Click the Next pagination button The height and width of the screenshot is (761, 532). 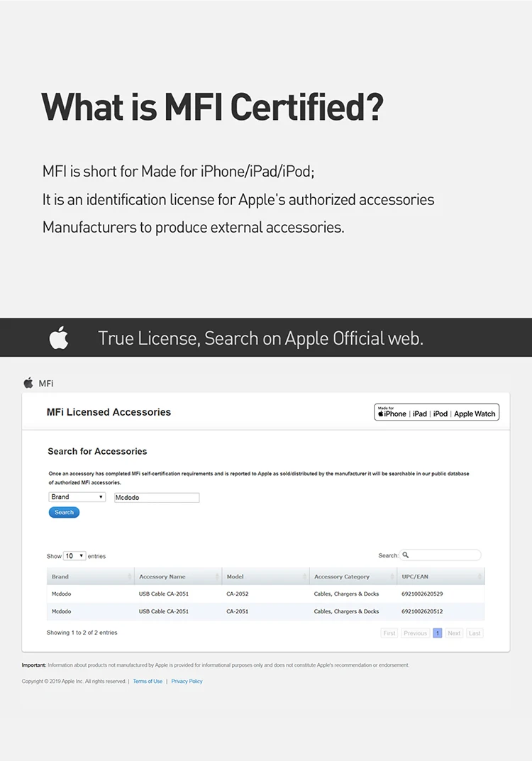coord(454,633)
